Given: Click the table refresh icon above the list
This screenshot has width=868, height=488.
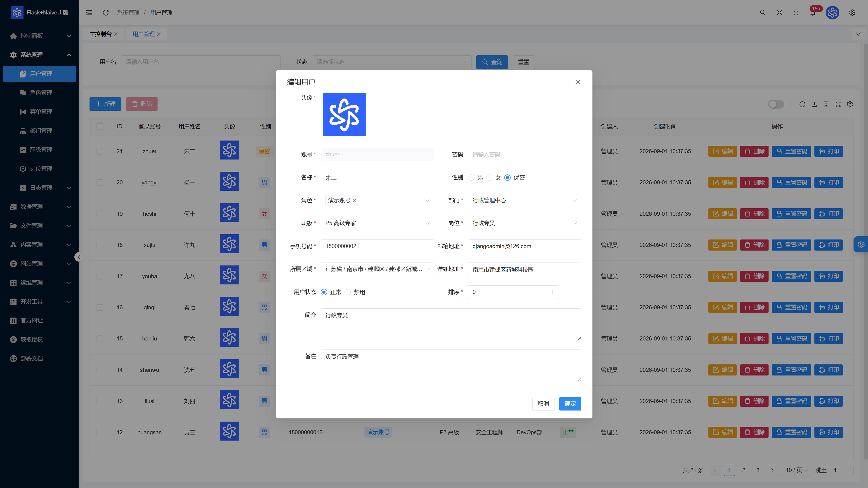Looking at the screenshot, I should [802, 104].
